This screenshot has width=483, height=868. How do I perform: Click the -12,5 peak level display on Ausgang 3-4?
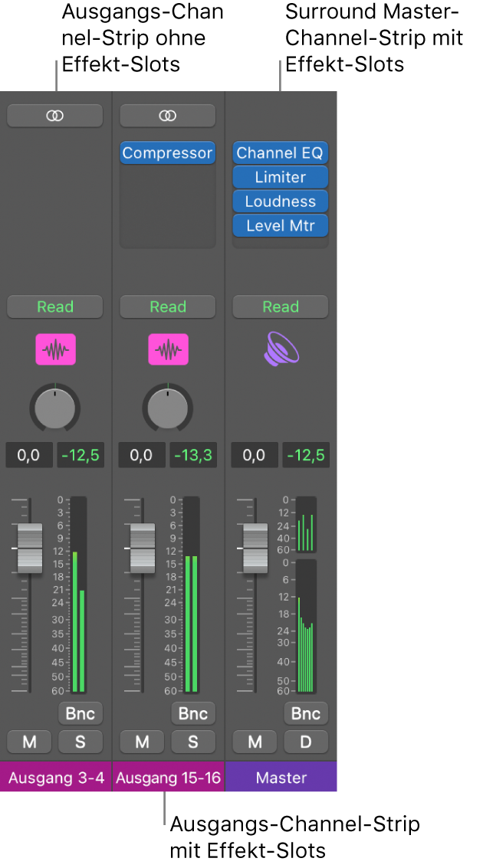point(80,456)
